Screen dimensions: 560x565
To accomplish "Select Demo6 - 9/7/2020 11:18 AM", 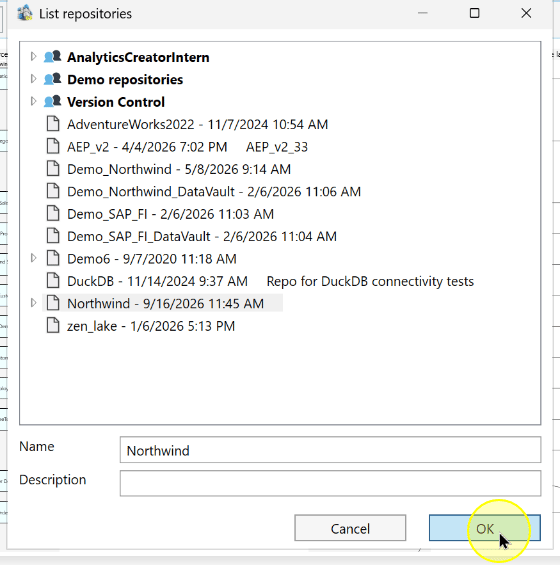I will (x=152, y=259).
